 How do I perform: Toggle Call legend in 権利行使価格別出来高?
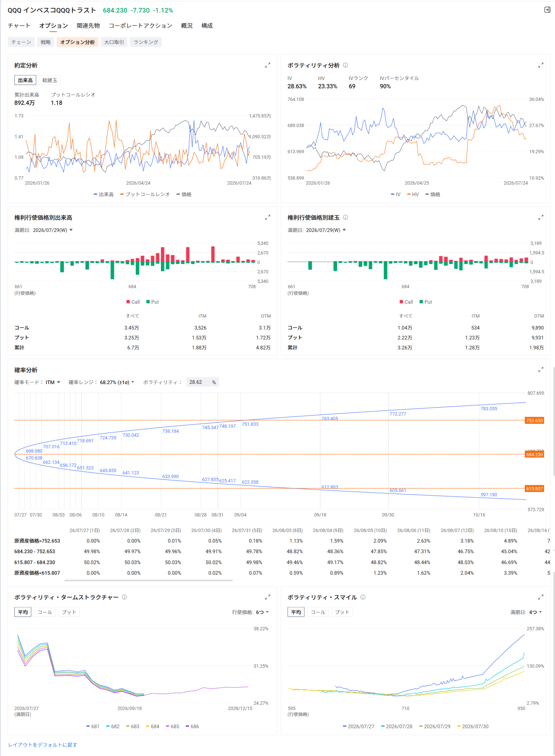pos(133,302)
